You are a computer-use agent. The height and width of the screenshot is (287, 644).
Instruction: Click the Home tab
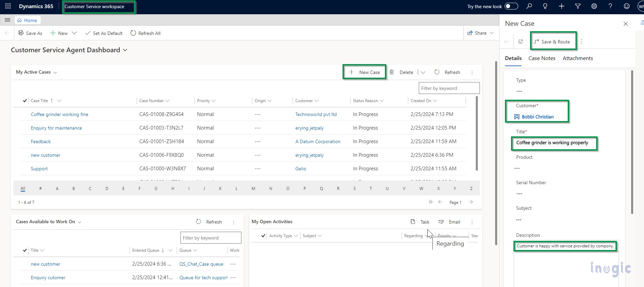(27, 20)
